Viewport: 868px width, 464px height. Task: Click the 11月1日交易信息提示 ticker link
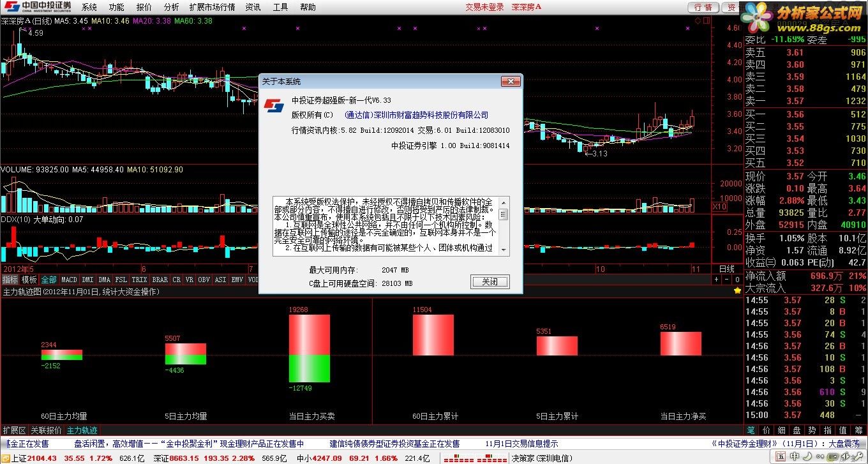[x=521, y=444]
